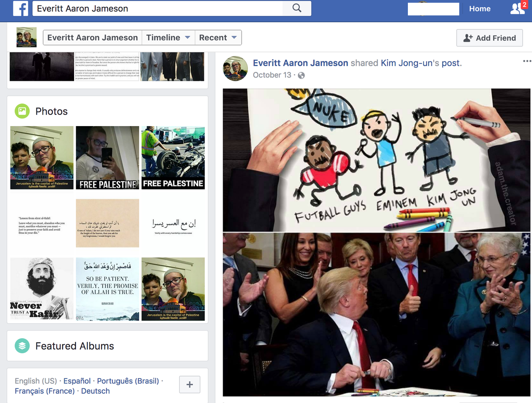Click the globe public privacy icon

click(301, 75)
